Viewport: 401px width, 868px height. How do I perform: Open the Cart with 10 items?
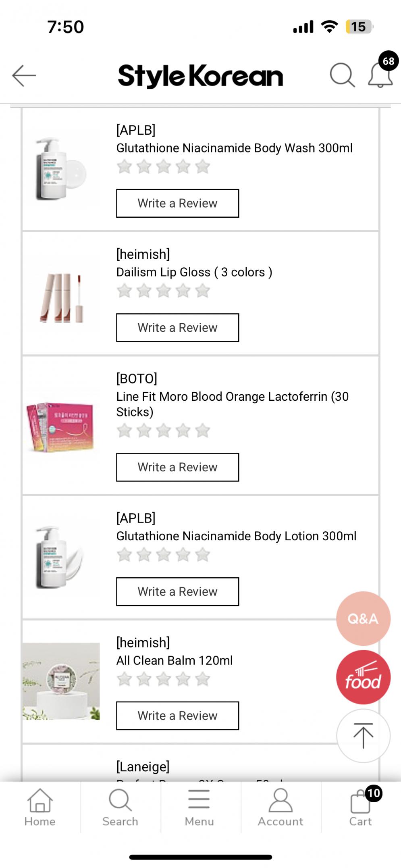361,807
